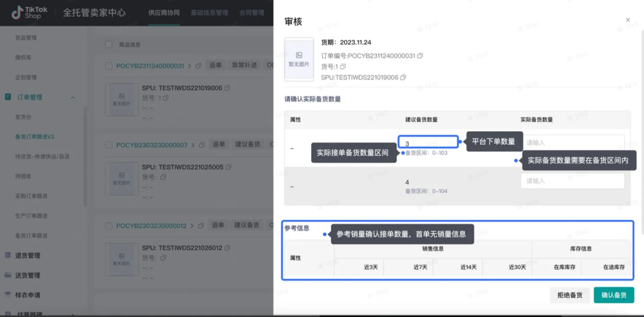Click the 拒绝备货 button
644x317 pixels.
pyautogui.click(x=570, y=295)
